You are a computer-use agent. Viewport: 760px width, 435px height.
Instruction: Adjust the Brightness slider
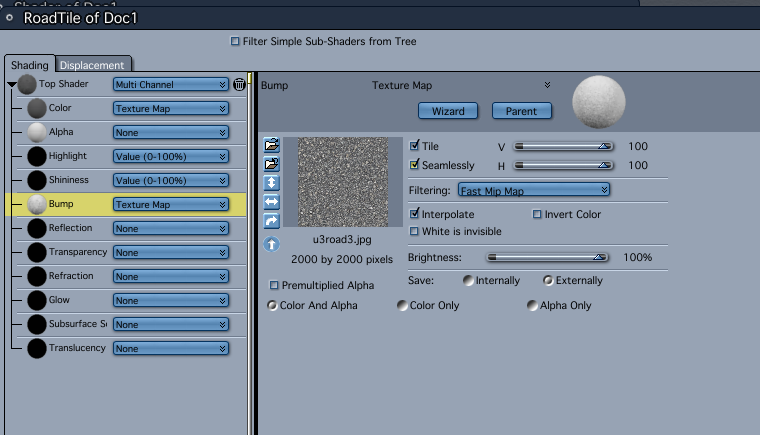point(548,257)
